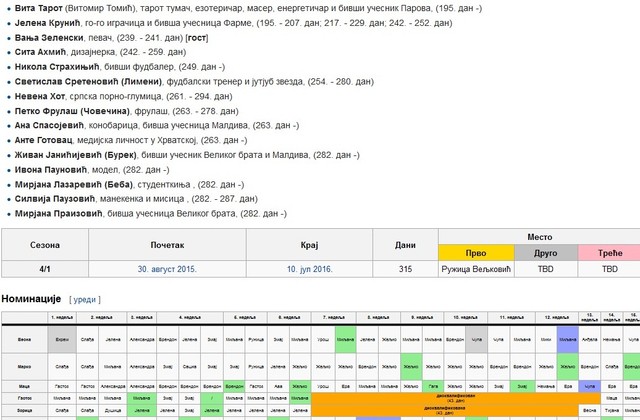Click the Почетак column header
Viewport: 640px width, 420px height.
[167, 245]
